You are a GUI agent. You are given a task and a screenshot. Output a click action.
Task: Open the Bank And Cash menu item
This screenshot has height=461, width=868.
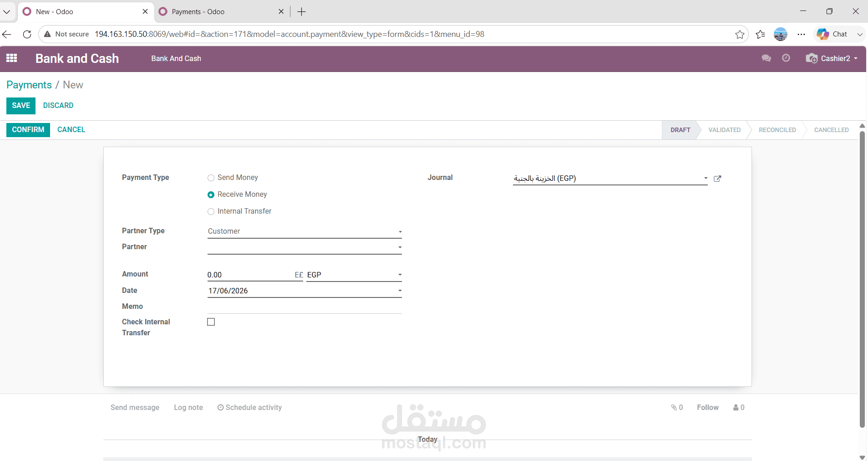(176, 58)
